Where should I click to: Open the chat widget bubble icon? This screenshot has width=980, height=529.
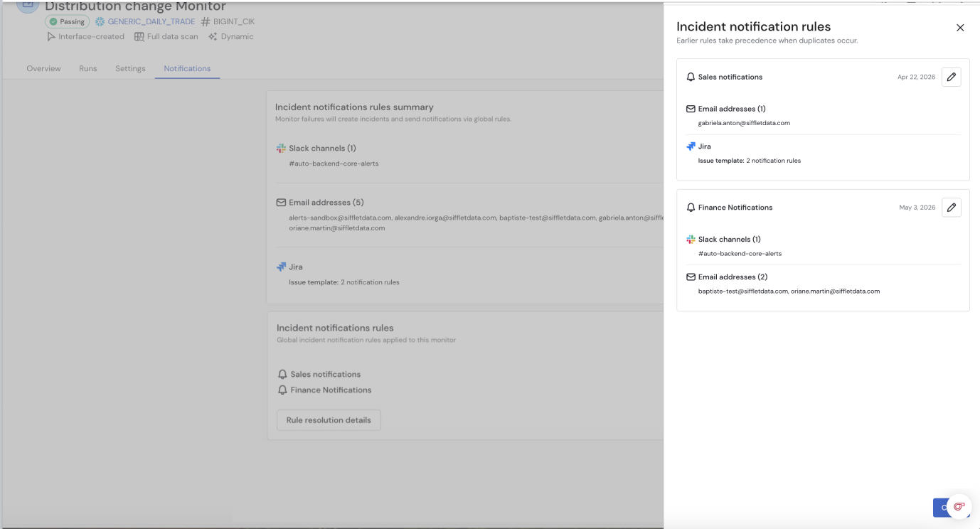pos(959,506)
